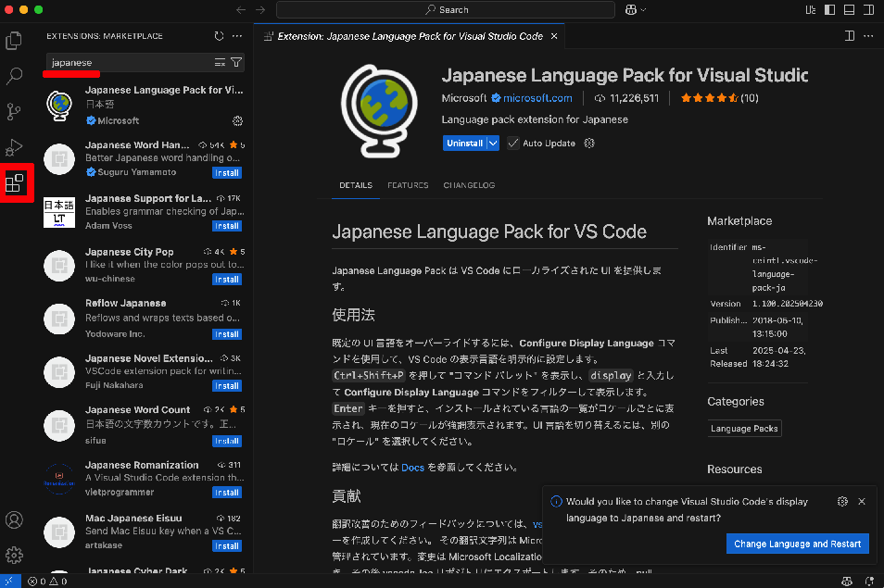This screenshot has height=588, width=884.
Task: Expand the Uninstall dropdown arrow
Action: pyautogui.click(x=493, y=143)
